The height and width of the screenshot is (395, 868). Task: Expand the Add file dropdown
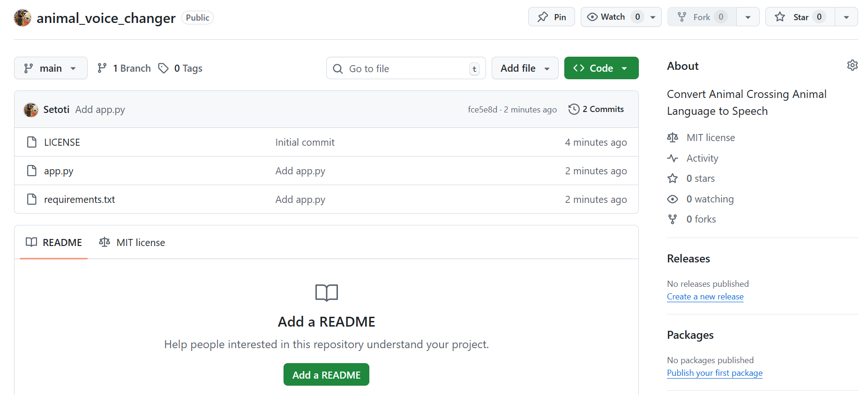[524, 68]
